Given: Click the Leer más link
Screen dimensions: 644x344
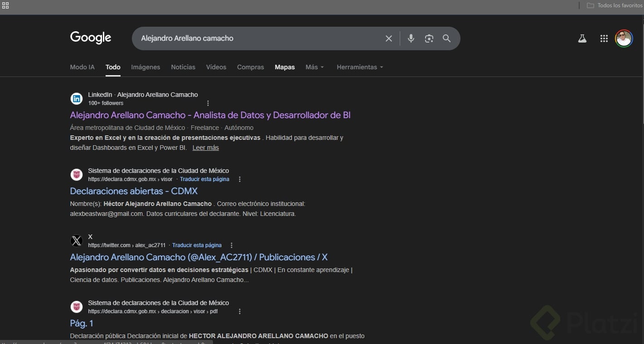Looking at the screenshot, I should (206, 148).
